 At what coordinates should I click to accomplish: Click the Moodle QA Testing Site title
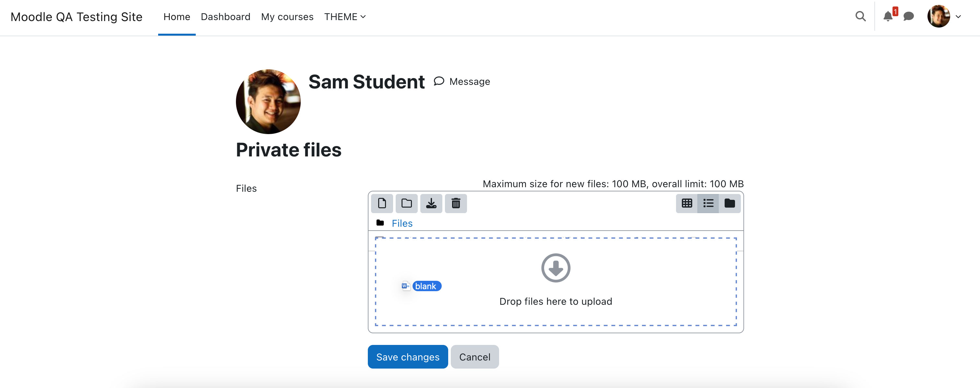point(76,17)
